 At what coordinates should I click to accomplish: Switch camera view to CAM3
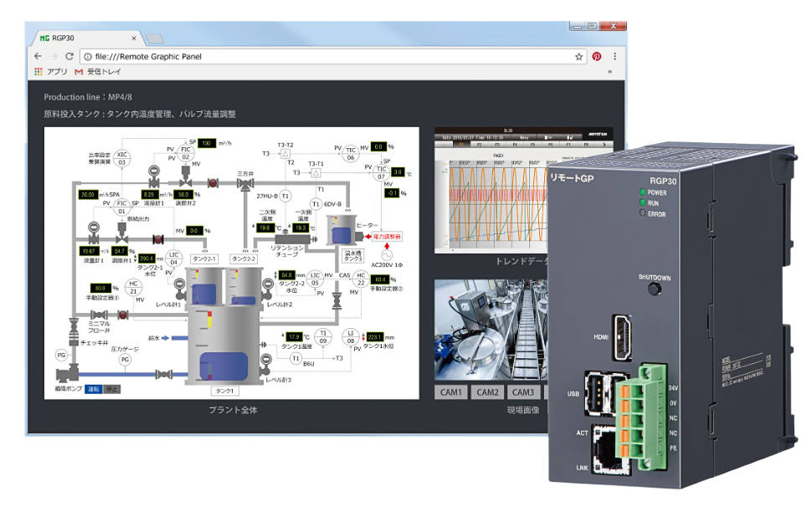(523, 392)
